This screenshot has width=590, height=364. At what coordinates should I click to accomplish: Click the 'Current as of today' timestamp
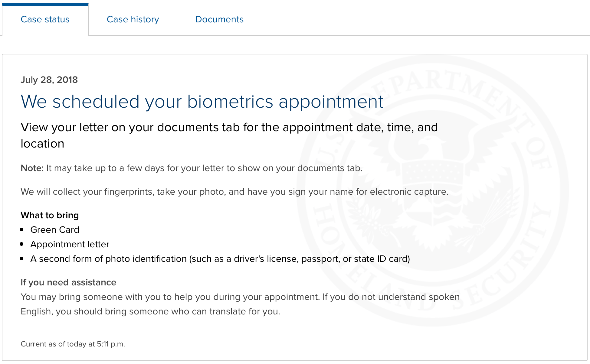click(73, 344)
